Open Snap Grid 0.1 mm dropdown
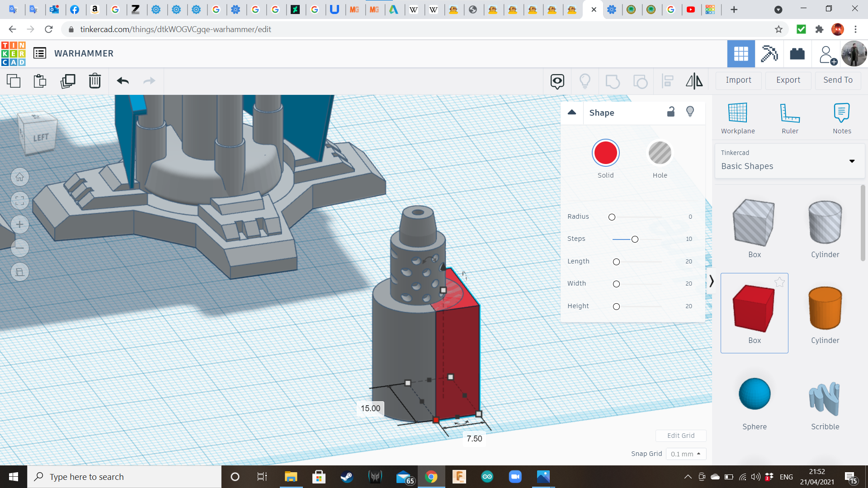This screenshot has height=488, width=868. pyautogui.click(x=685, y=454)
